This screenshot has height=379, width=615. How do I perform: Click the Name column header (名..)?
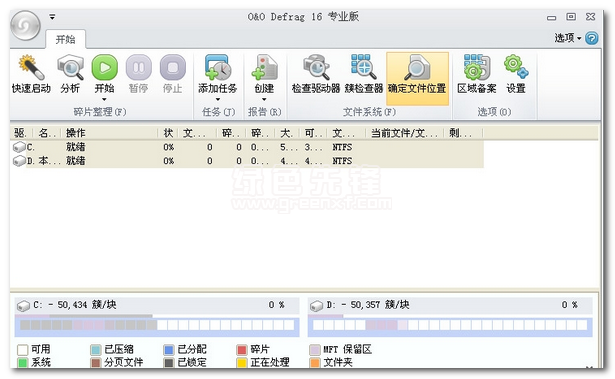click(x=46, y=133)
